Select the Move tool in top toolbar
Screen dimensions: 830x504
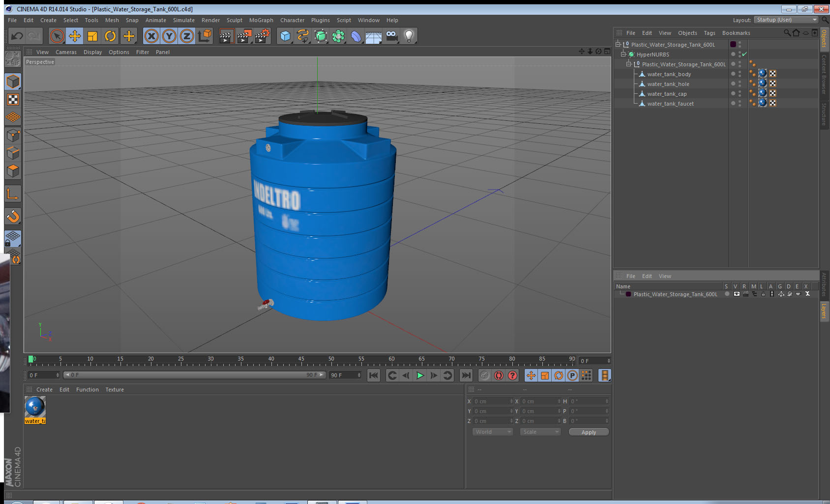pyautogui.click(x=75, y=36)
